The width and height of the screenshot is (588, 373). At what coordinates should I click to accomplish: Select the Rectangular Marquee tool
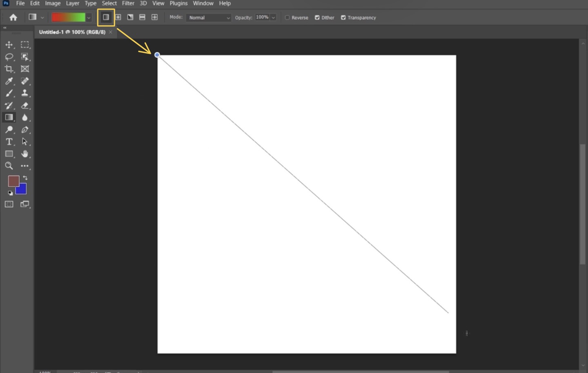click(x=25, y=44)
